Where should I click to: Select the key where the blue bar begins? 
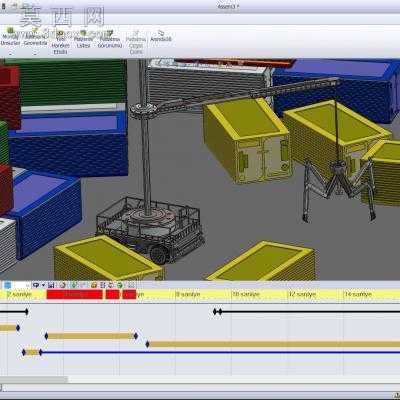tap(41, 352)
